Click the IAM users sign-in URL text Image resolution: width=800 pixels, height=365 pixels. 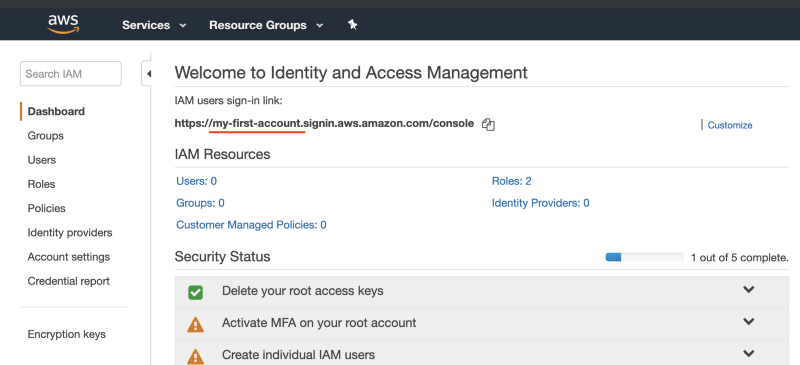324,124
